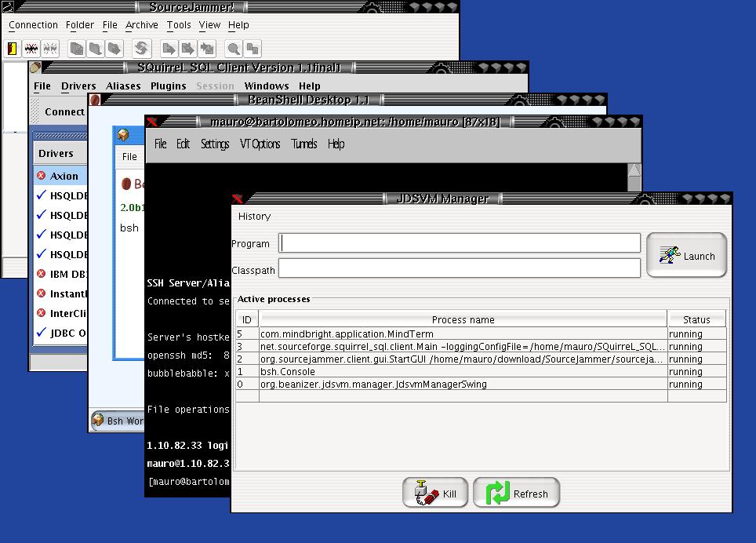
Task: Click the magnifier search icon in SourceJammer toolbar
Action: point(234,48)
